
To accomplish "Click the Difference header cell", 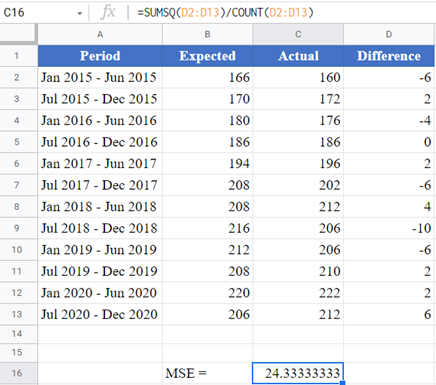I will (389, 56).
